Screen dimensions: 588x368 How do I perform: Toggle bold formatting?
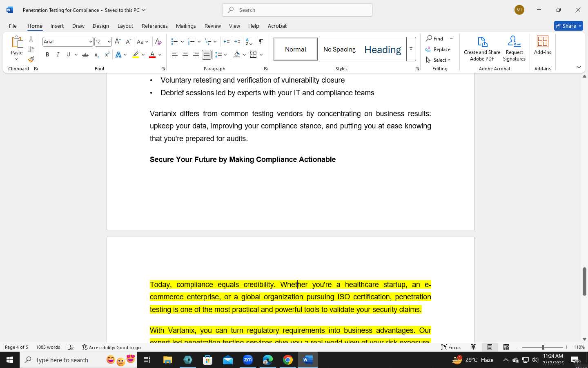(47, 55)
